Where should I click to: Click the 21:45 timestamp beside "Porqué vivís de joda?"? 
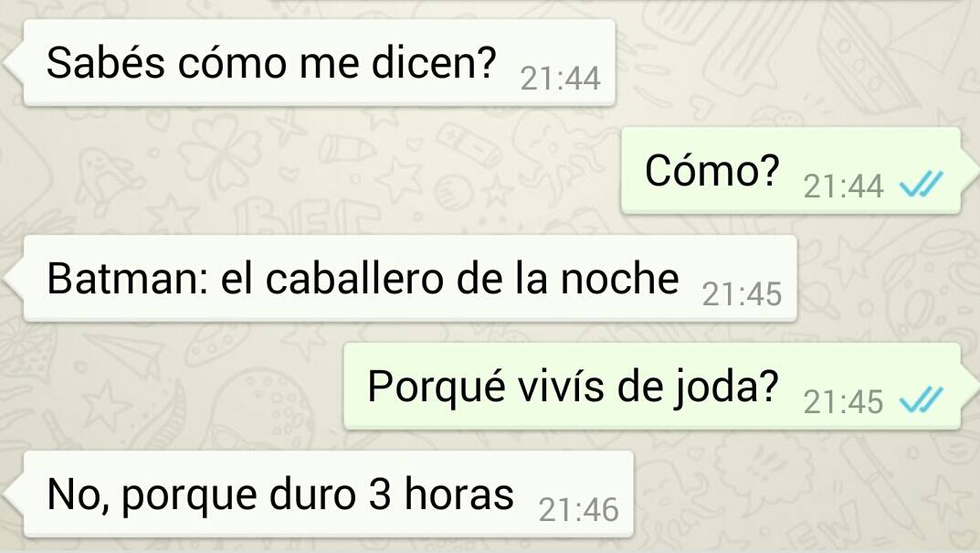coord(843,401)
